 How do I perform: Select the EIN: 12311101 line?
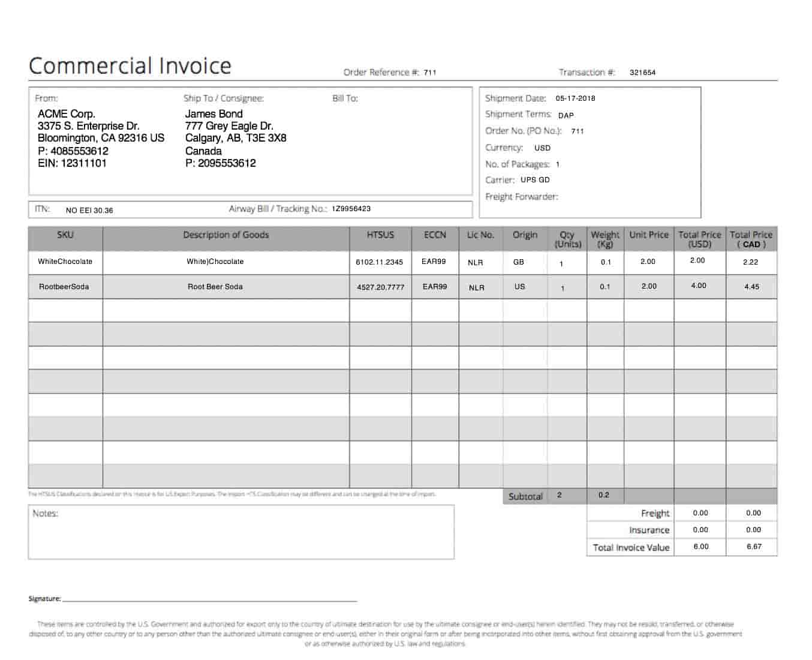click(x=72, y=163)
